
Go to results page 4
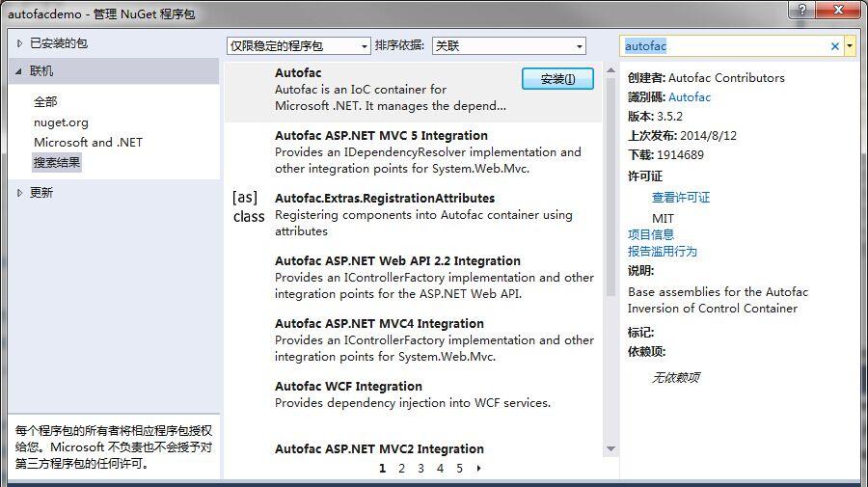pyautogui.click(x=440, y=468)
